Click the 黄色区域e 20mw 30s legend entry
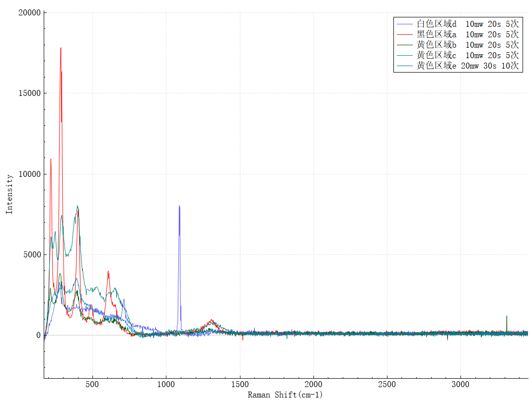Image resolution: width=532 pixels, height=403 pixels. (467, 66)
